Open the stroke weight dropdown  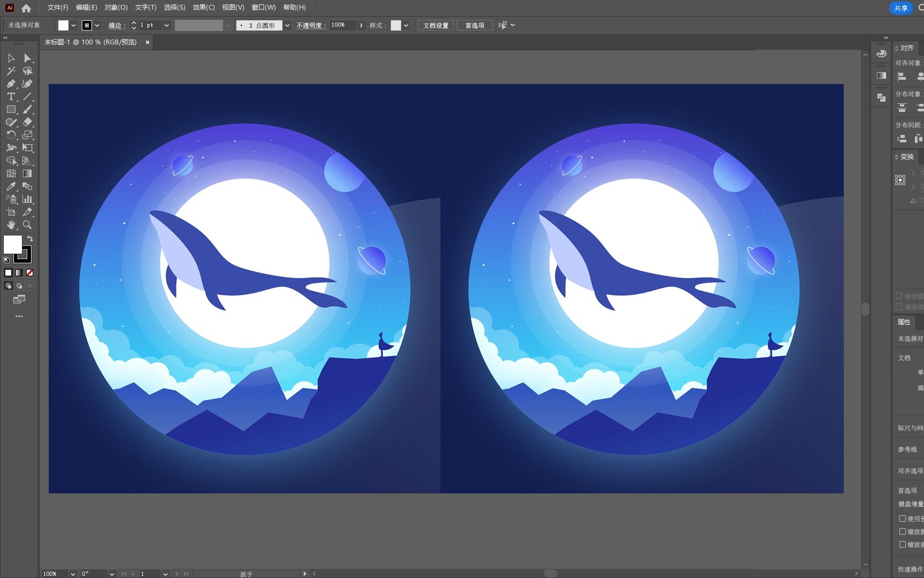167,25
